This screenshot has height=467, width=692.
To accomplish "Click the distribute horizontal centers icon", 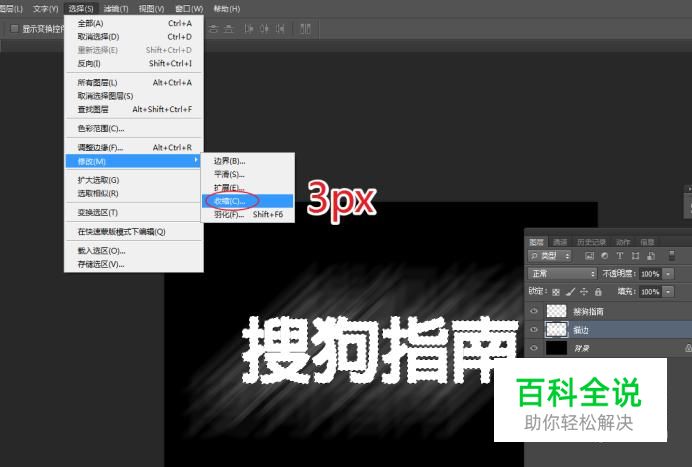I will [x=264, y=29].
